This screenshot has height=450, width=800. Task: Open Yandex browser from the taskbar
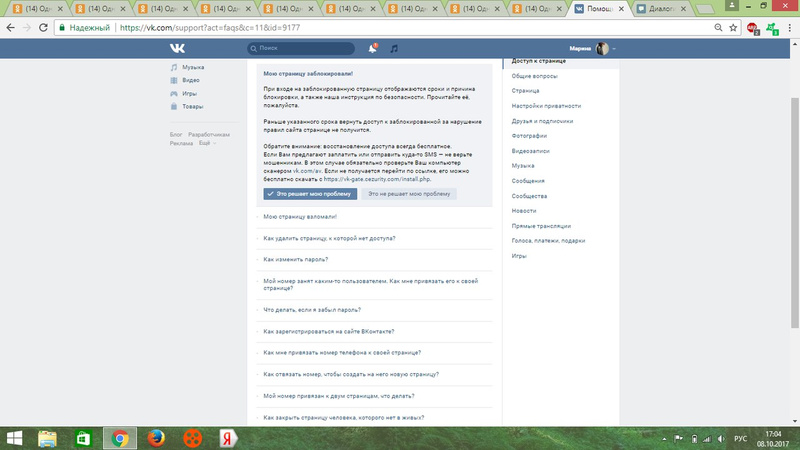coord(227,437)
